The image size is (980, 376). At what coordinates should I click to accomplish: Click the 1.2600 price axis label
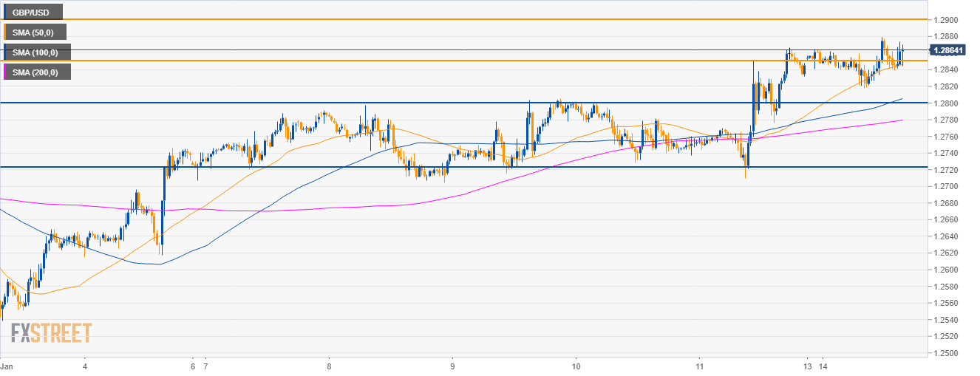(x=945, y=270)
